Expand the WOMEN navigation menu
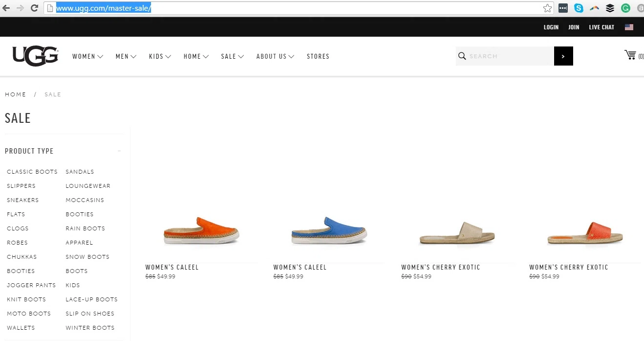 click(87, 56)
